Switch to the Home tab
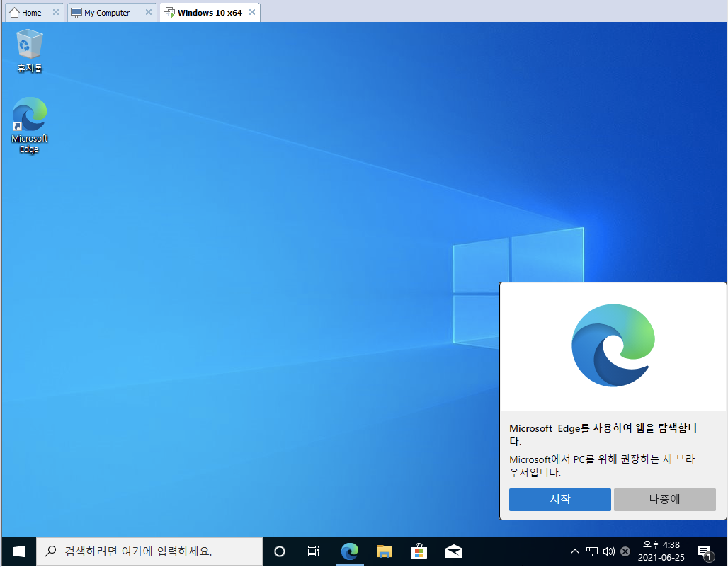The height and width of the screenshot is (567, 728). click(32, 13)
